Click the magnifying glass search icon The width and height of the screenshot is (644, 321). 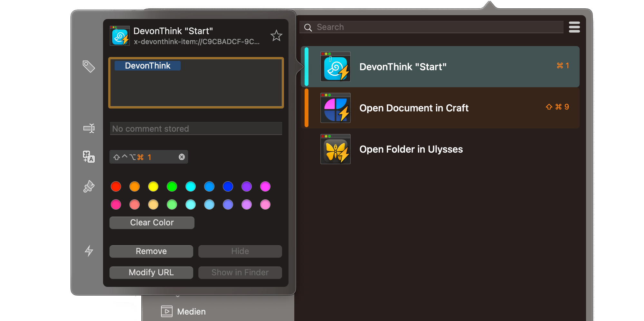(308, 27)
